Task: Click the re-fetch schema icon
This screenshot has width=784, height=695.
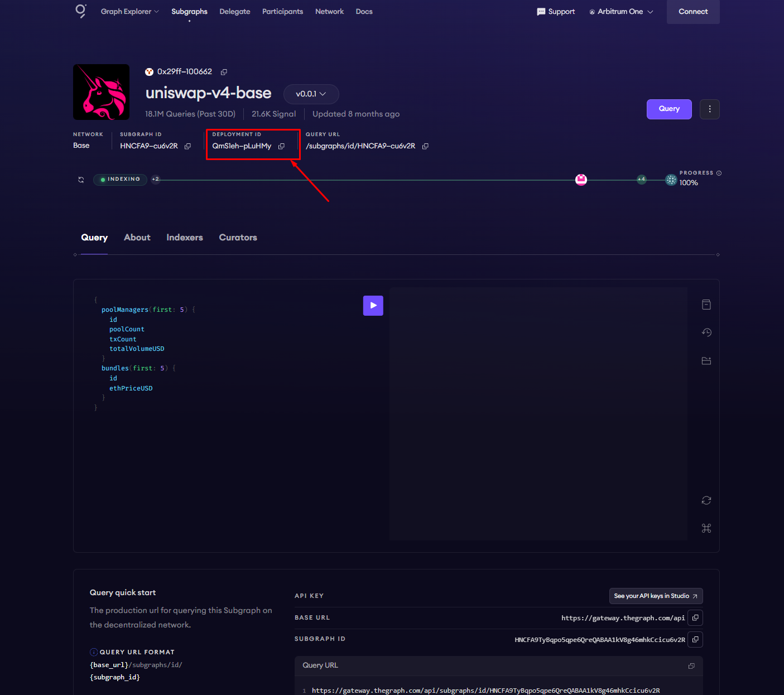Action: point(706,500)
